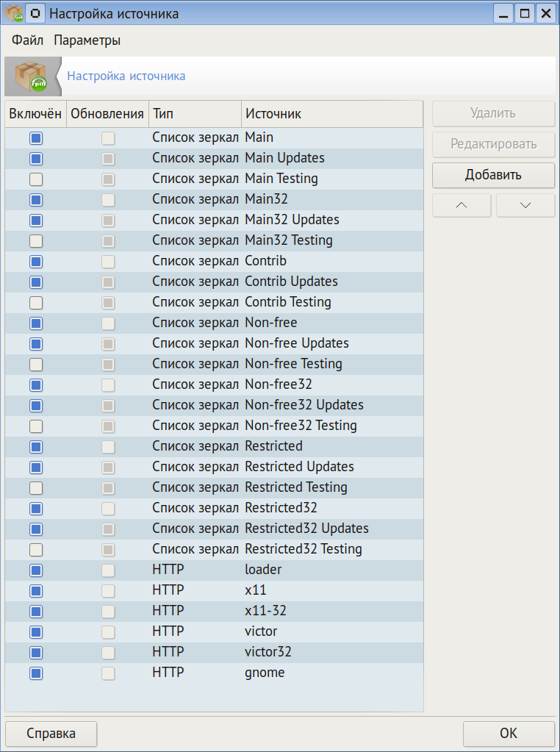The height and width of the screenshot is (752, 560).
Task: Confirm with the OK button
Action: coord(509,734)
